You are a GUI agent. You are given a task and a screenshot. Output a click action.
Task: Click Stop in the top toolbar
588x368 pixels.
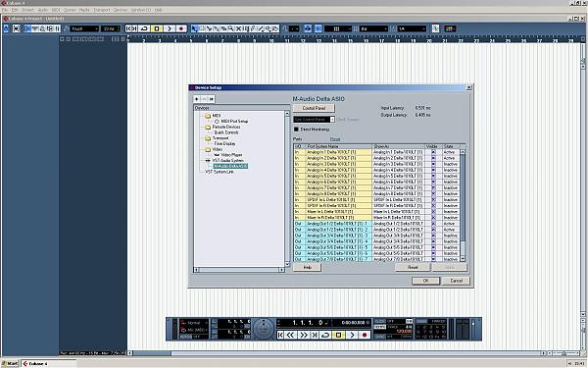[157, 28]
